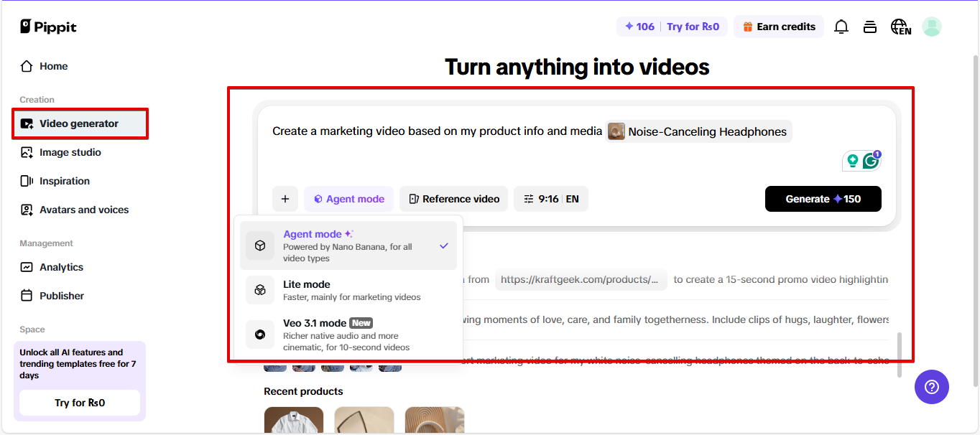Open the 9:16 EN settings dropdown
This screenshot has width=980, height=435.
point(550,198)
